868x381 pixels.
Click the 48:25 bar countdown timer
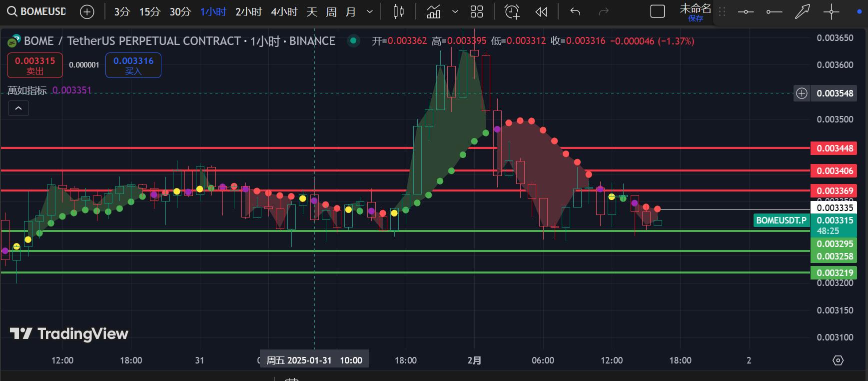(828, 231)
